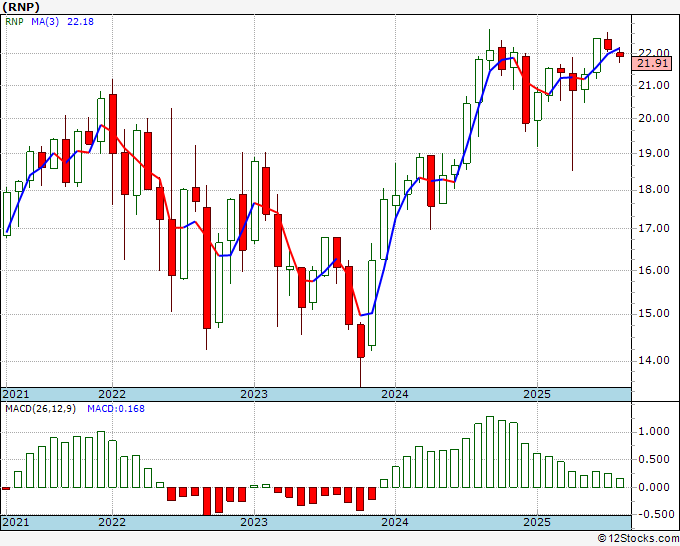This screenshot has width=680, height=546.
Task: Click the 18.00 price axis label
Action: point(653,190)
